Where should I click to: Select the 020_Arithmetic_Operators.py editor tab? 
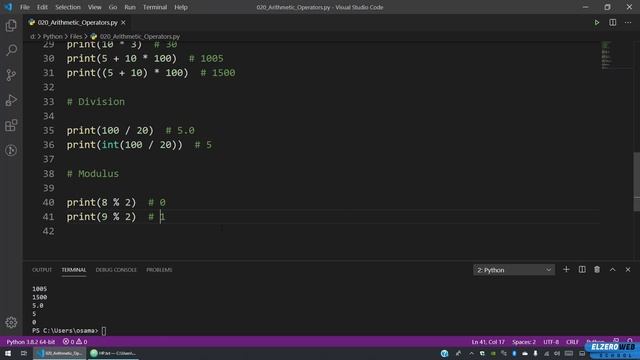click(x=77, y=23)
